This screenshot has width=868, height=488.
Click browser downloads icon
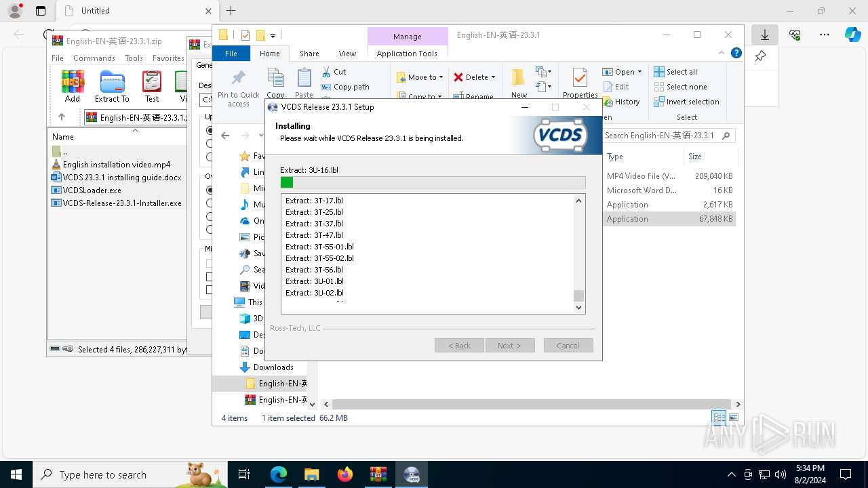pyautogui.click(x=765, y=35)
